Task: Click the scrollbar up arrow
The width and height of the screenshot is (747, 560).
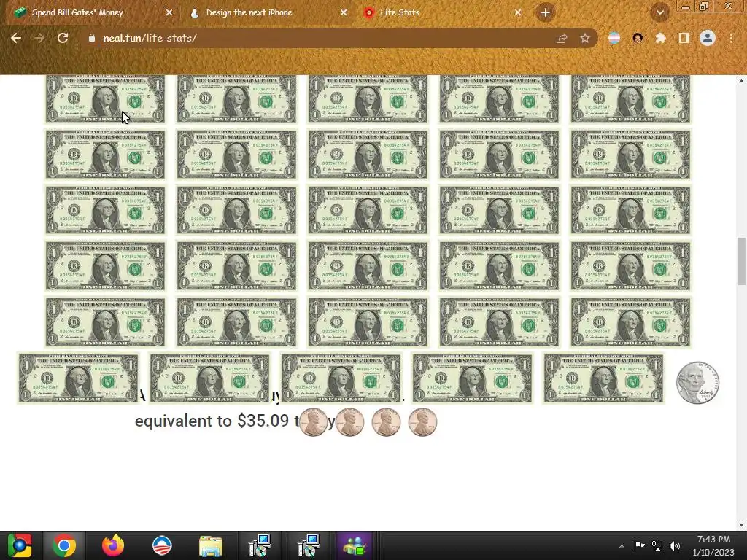Action: click(x=742, y=81)
